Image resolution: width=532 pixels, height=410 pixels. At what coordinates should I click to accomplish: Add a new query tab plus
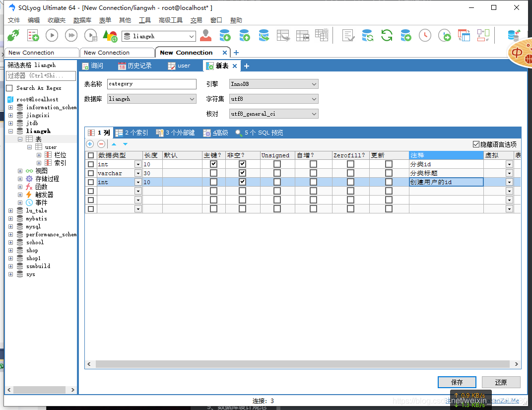point(247,66)
